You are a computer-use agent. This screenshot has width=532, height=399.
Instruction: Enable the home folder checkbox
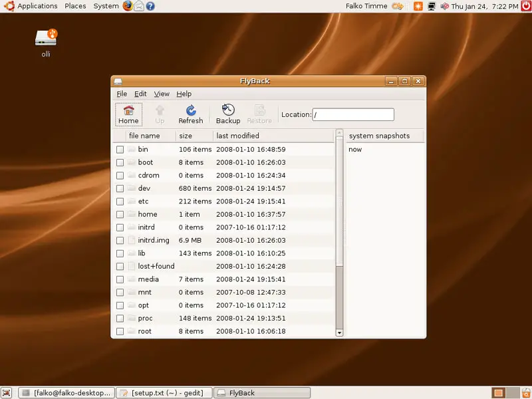(120, 214)
